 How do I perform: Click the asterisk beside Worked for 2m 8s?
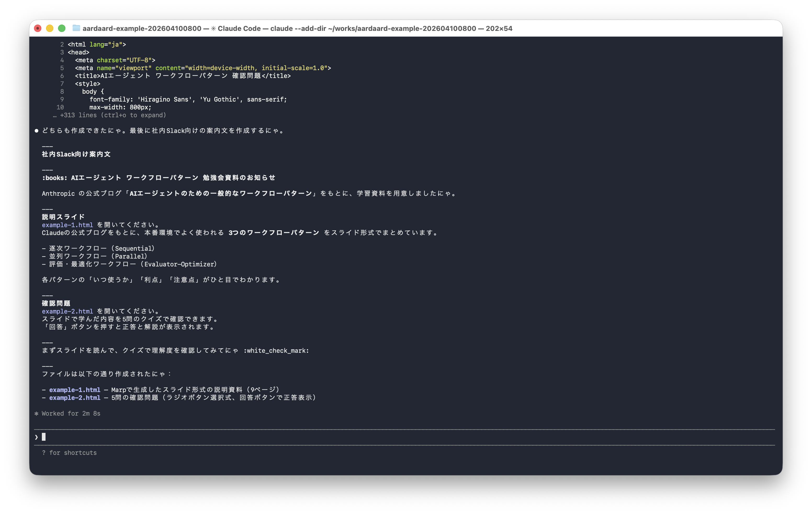(36, 414)
